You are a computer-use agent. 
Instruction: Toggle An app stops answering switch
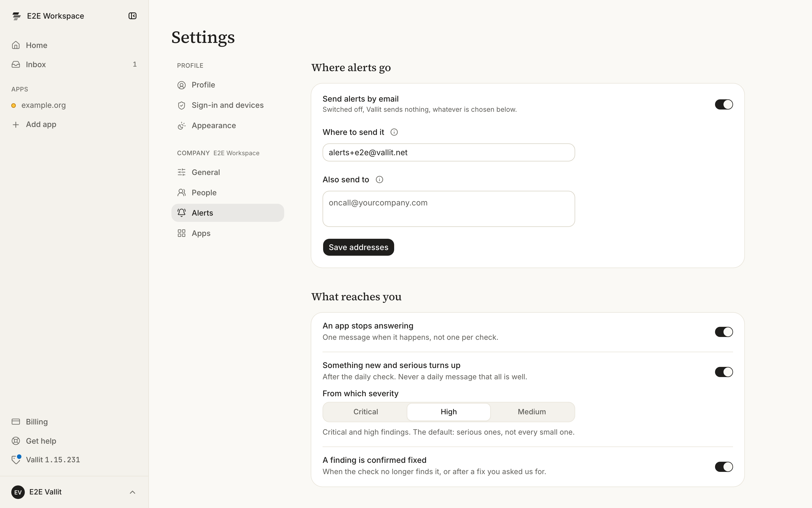click(x=724, y=332)
